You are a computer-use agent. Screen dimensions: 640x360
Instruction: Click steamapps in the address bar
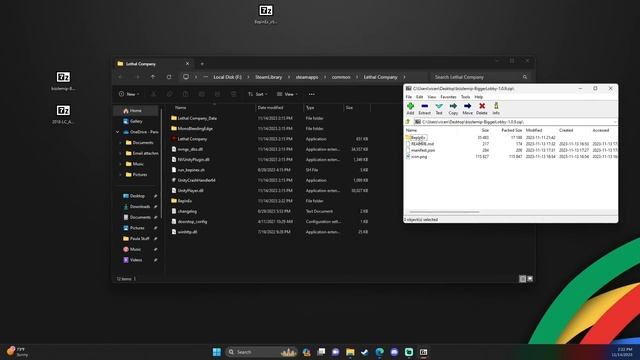tap(307, 77)
